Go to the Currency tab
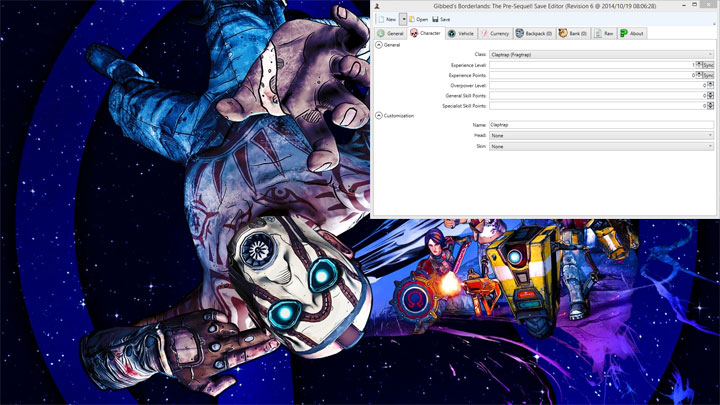The width and height of the screenshot is (720, 405). click(x=495, y=34)
